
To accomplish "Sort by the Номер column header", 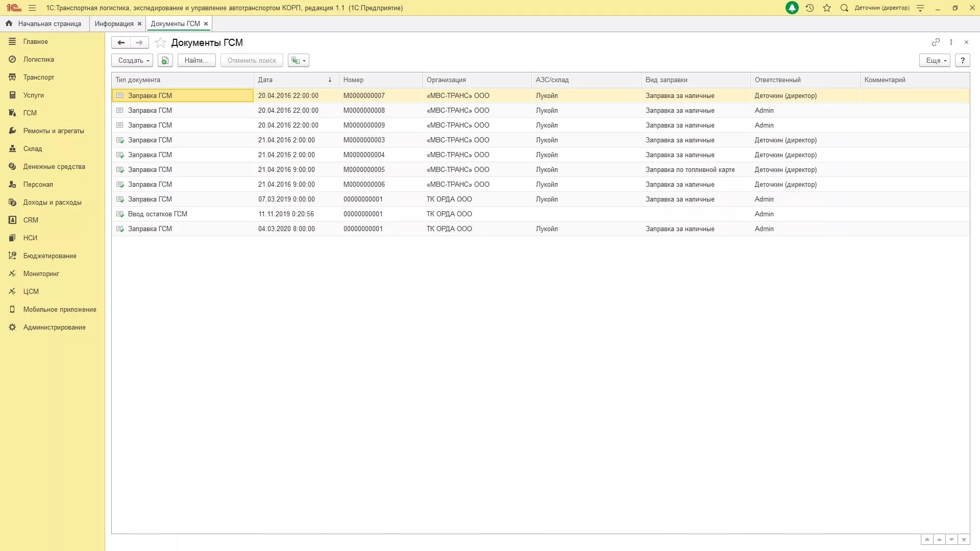I will pos(381,80).
